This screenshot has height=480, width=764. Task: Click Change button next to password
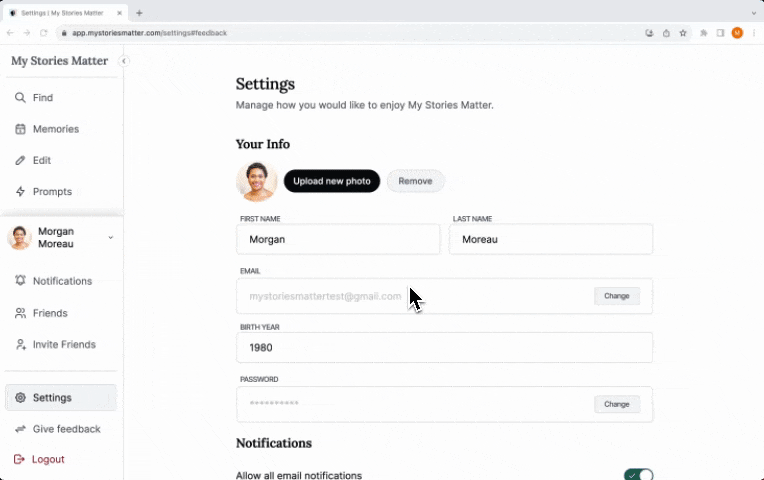617,404
